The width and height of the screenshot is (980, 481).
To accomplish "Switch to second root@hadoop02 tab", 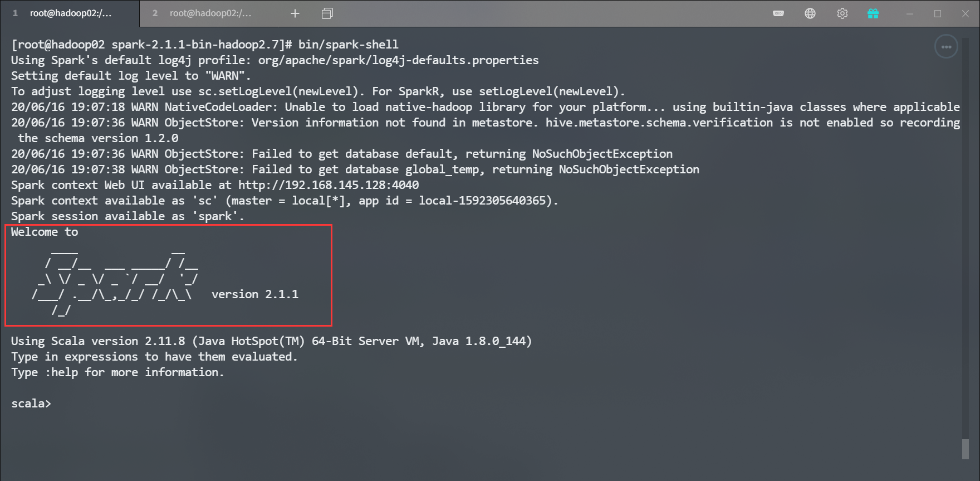I will pyautogui.click(x=210, y=13).
